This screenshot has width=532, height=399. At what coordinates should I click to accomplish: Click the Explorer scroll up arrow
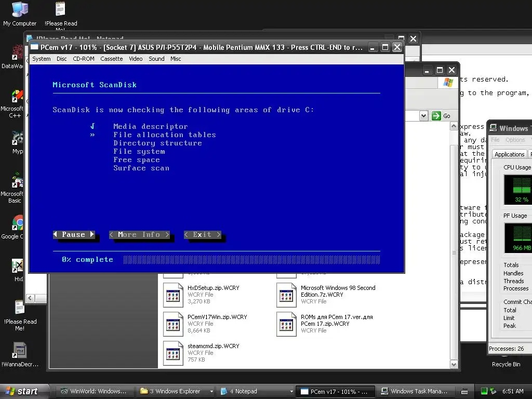coord(454,127)
